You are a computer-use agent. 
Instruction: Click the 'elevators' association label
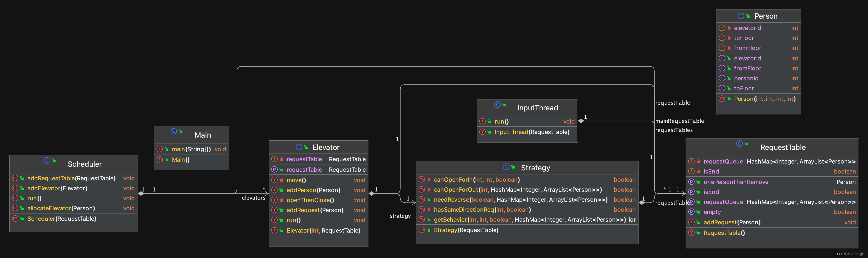coord(253,198)
